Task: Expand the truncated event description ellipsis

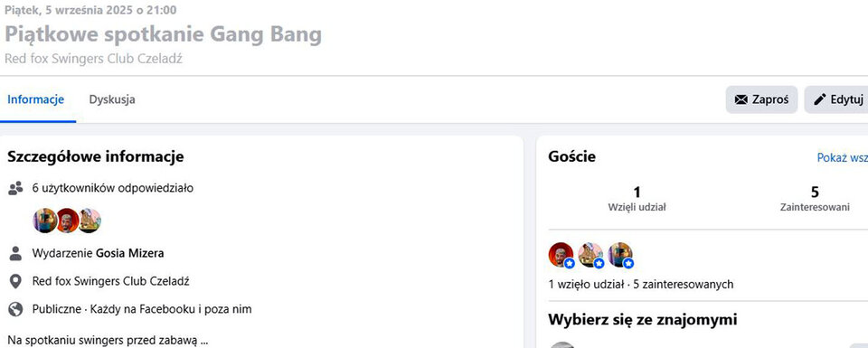Action: (x=204, y=340)
